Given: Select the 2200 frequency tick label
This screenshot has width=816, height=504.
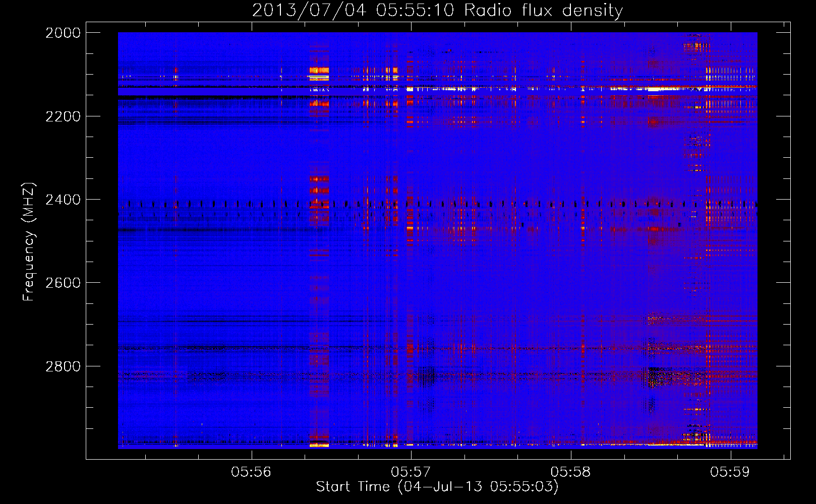Looking at the screenshot, I should [x=63, y=116].
